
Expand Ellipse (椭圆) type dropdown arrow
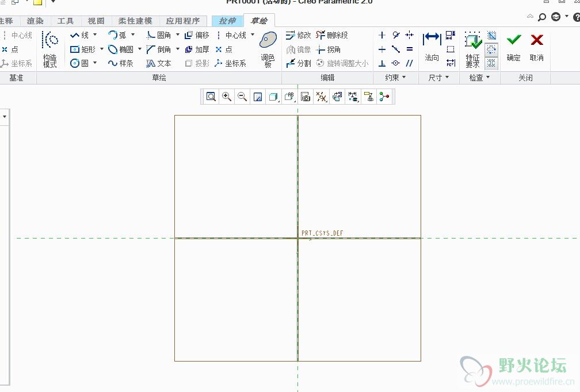[139, 49]
